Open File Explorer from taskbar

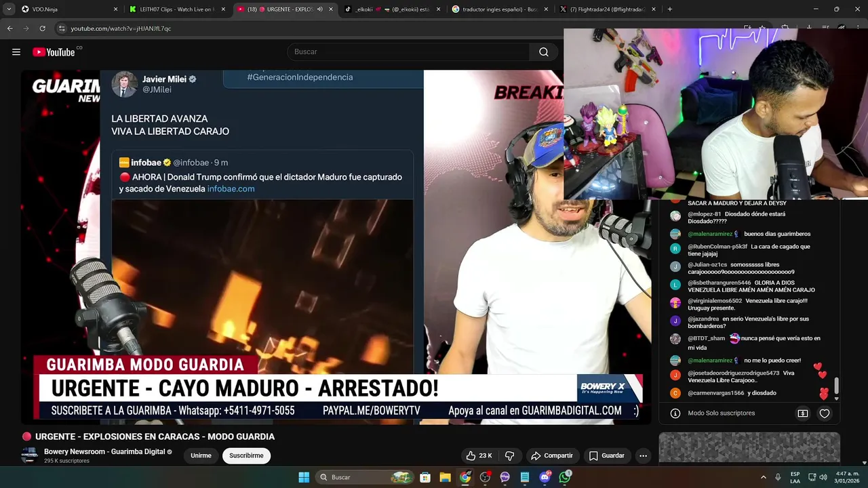tap(445, 477)
